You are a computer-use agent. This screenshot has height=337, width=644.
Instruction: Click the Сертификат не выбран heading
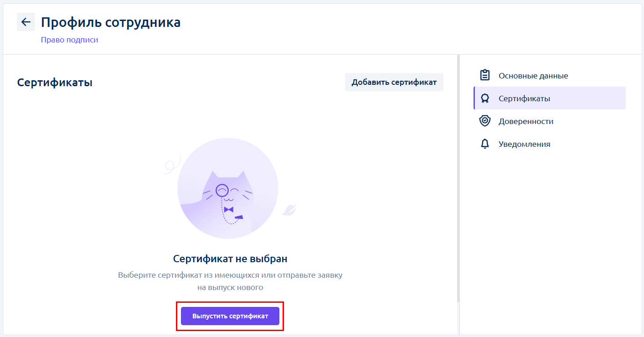pos(230,259)
